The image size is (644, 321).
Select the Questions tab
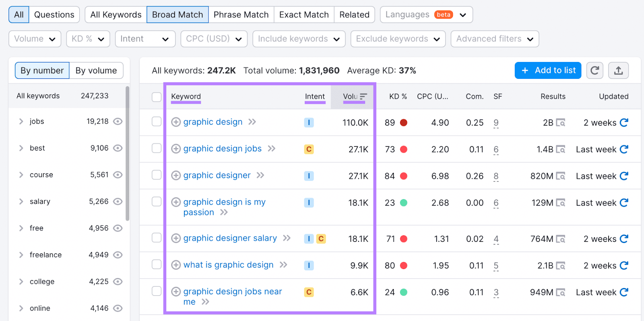tap(54, 15)
